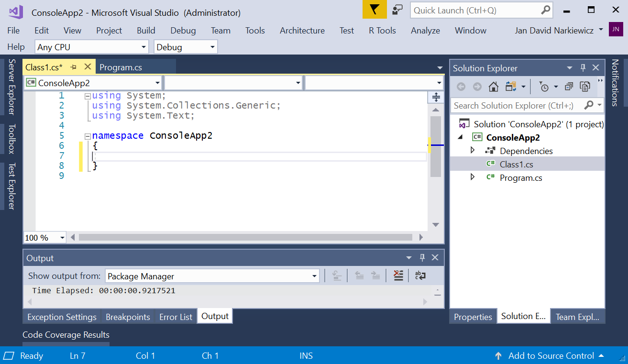
Task: Open the Error List panel
Action: (x=175, y=316)
